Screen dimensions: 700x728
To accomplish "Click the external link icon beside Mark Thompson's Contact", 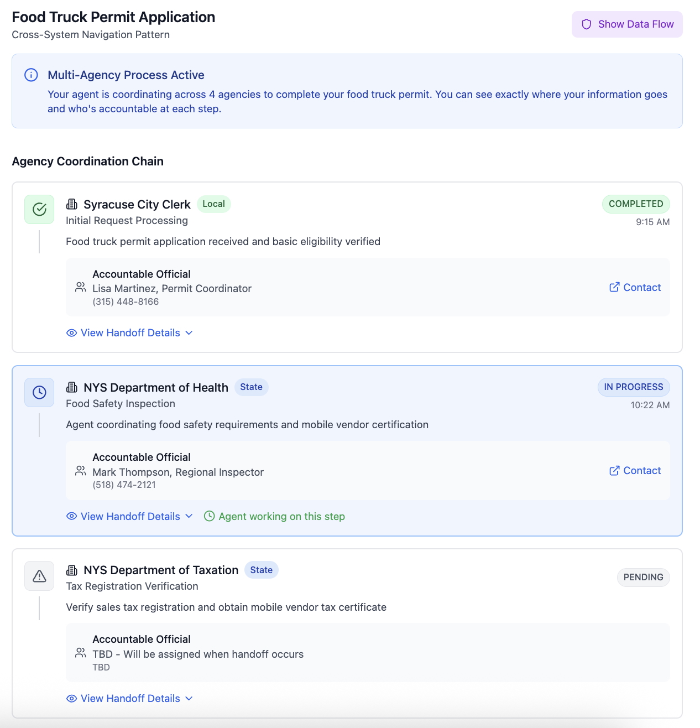I will coord(614,471).
